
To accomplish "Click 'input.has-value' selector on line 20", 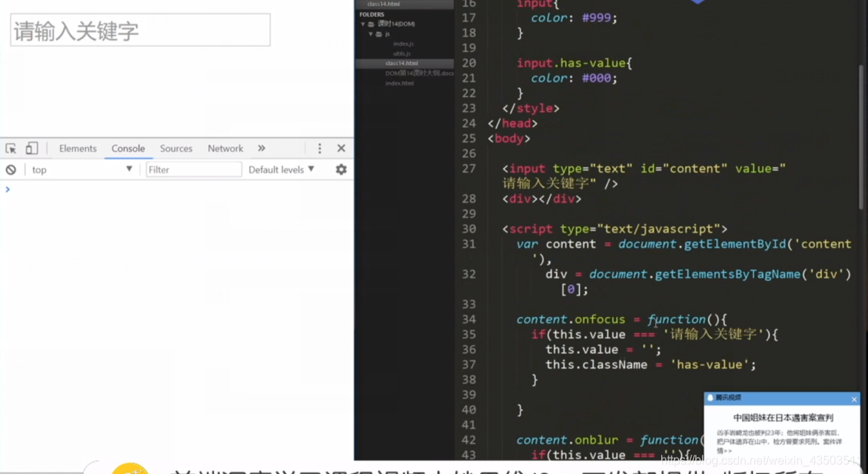I will click(571, 64).
